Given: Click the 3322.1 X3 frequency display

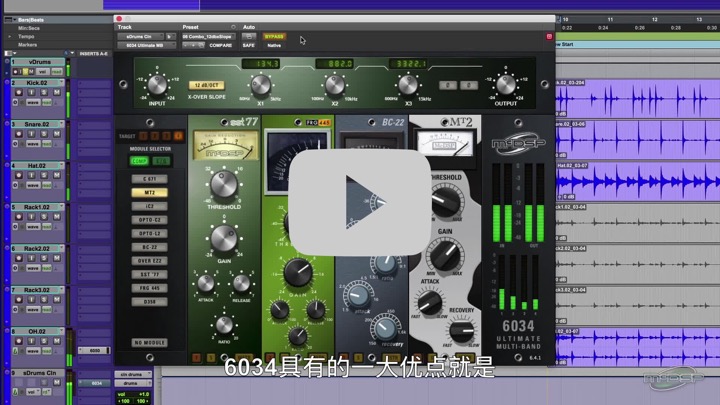Looking at the screenshot, I should click(x=408, y=64).
